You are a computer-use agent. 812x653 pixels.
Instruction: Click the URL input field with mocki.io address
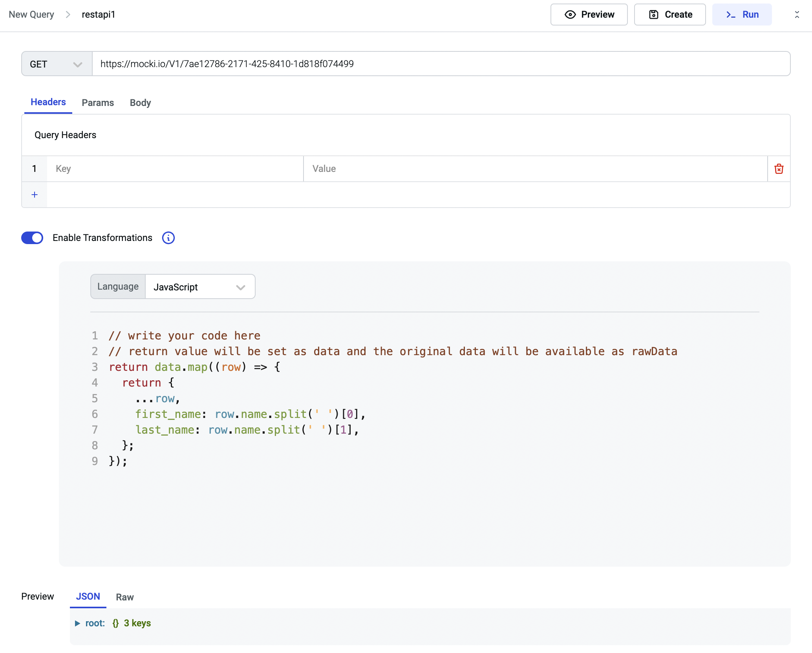[x=441, y=64]
